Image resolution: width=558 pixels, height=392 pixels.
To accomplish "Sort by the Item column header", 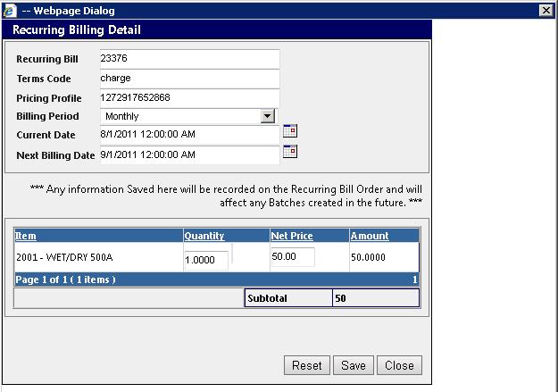I will coord(26,236).
